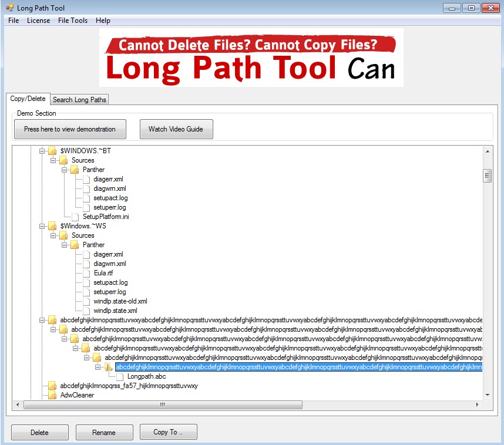The width and height of the screenshot is (504, 445).
Task: Click the Longpath.abc file icon
Action: [120, 376]
